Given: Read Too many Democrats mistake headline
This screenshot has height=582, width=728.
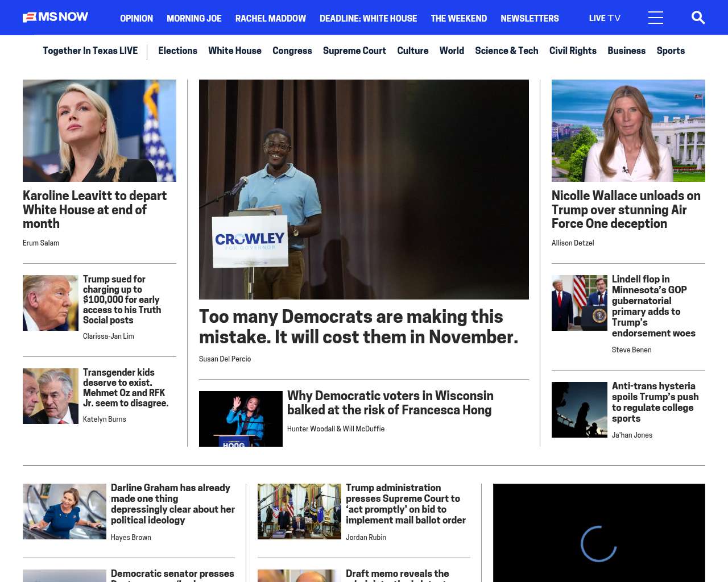Looking at the screenshot, I should pos(359,327).
